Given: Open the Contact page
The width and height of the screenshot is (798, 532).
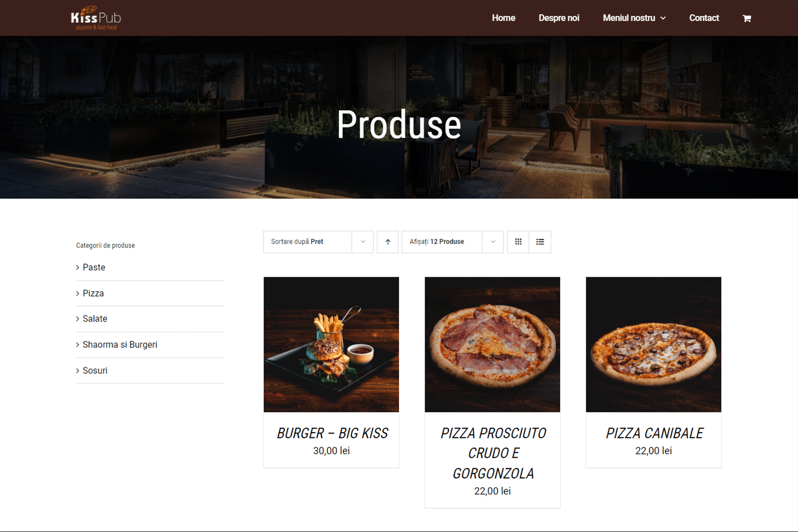Looking at the screenshot, I should pos(704,18).
